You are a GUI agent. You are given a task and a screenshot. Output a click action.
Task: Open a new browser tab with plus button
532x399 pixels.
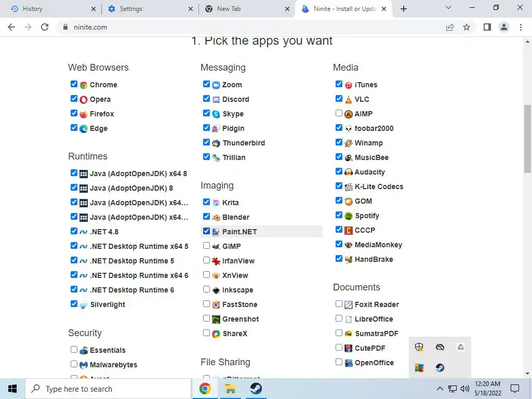(403, 9)
